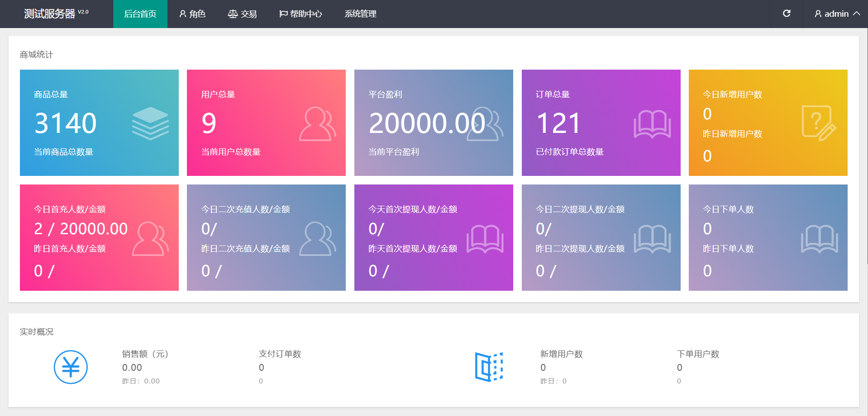This screenshot has height=416, width=868.
Task: Click the 昨日下单人数 label
Action: (729, 249)
